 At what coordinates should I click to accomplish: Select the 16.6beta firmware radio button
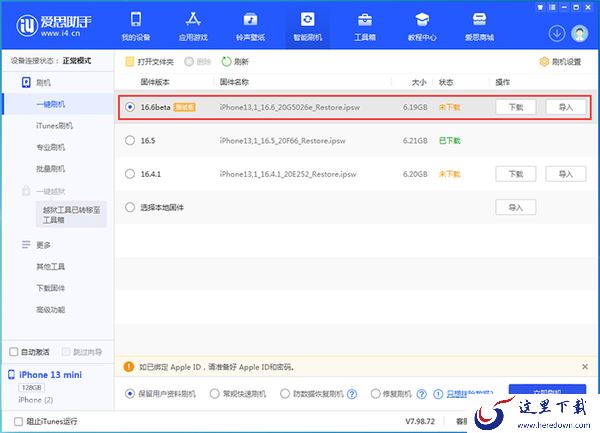[x=130, y=107]
